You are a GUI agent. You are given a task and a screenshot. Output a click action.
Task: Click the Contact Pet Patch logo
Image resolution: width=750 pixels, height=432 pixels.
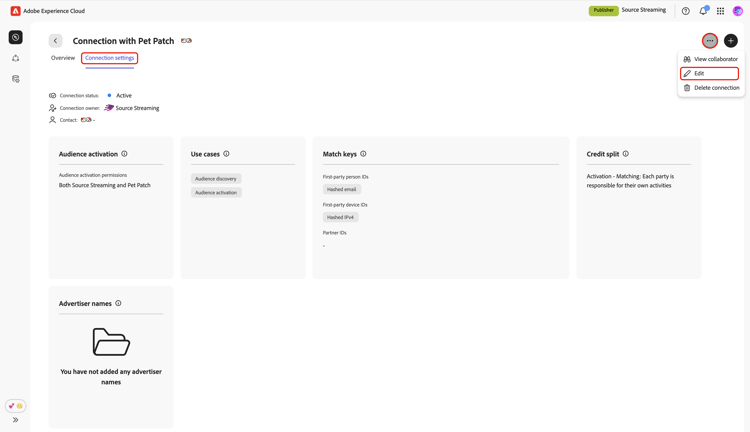click(x=86, y=120)
